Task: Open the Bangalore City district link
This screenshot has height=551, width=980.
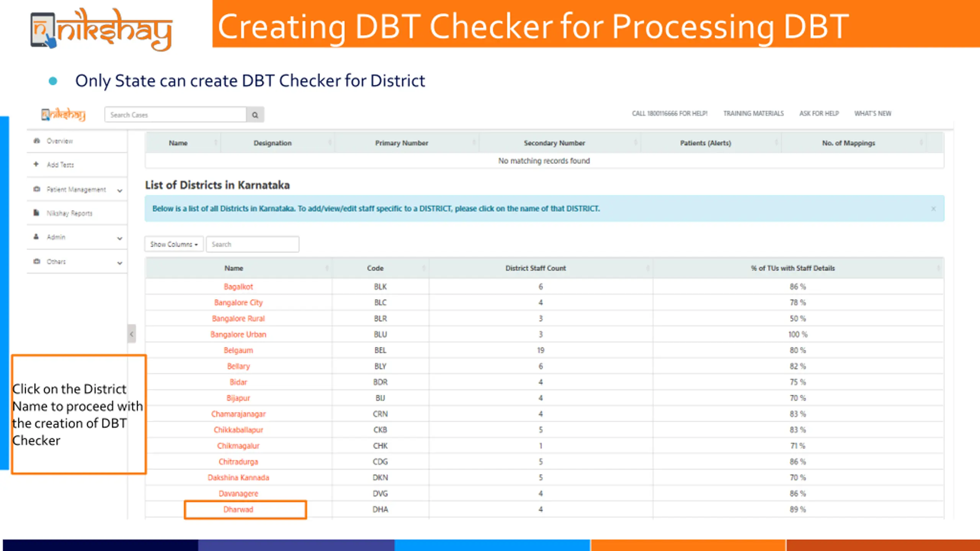Action: coord(238,302)
